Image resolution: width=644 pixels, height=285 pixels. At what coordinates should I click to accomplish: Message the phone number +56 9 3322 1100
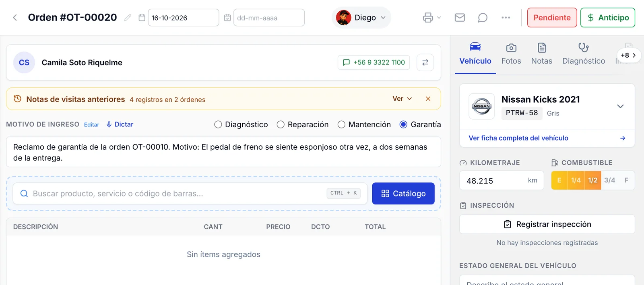click(374, 62)
